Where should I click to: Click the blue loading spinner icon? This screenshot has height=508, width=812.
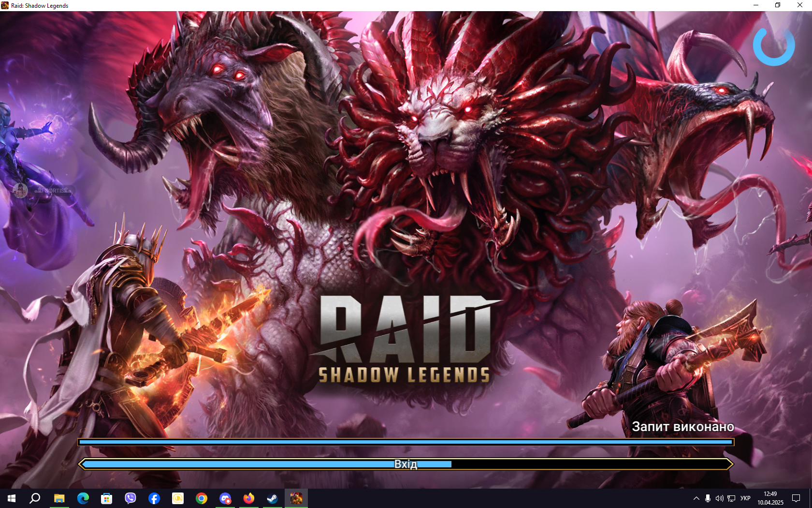pos(773,46)
